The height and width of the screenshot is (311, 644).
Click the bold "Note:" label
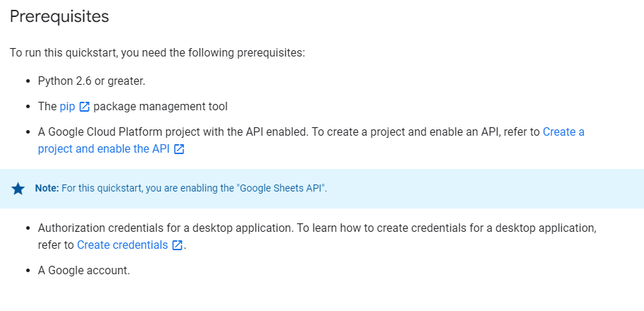[x=47, y=189]
